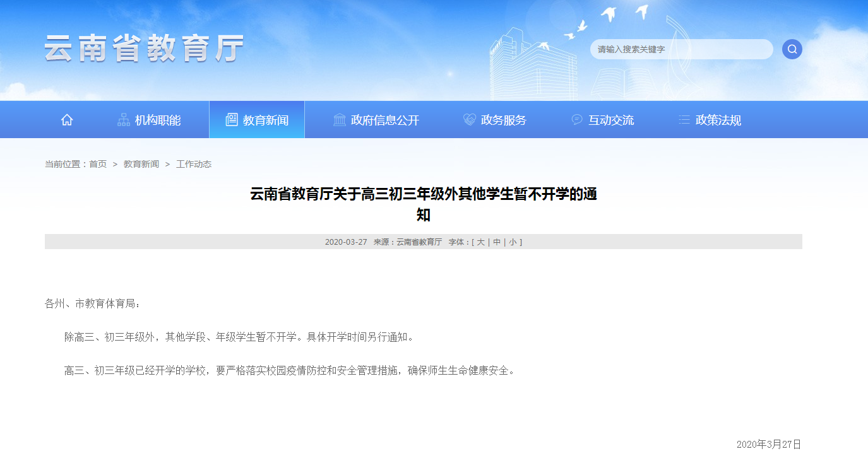868x468 pixels.
Task: Click the 政策法规 list lines icon
Action: tap(684, 120)
